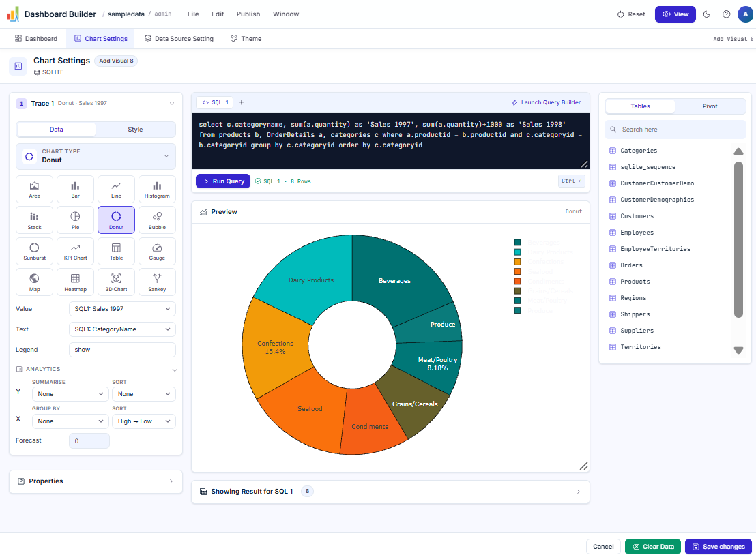Switch to the Data toggle
This screenshot has height=555, width=756.
pos(57,129)
